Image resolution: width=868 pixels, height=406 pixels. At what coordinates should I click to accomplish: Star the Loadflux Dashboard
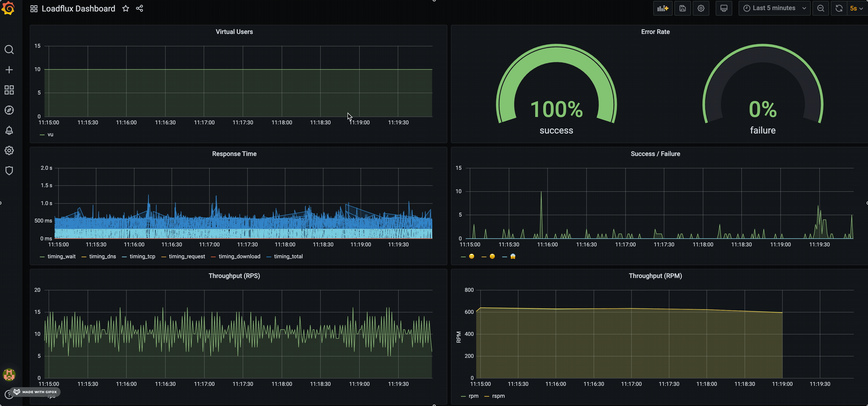tap(126, 8)
